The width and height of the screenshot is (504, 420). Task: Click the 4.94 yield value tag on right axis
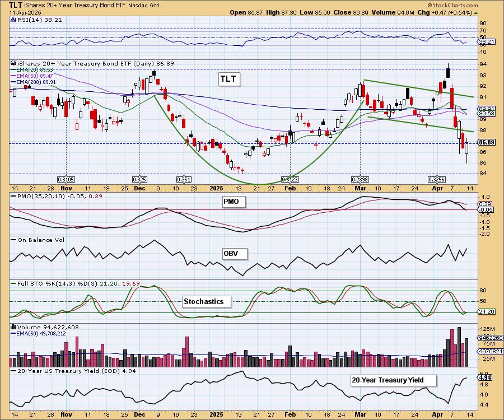point(485,377)
